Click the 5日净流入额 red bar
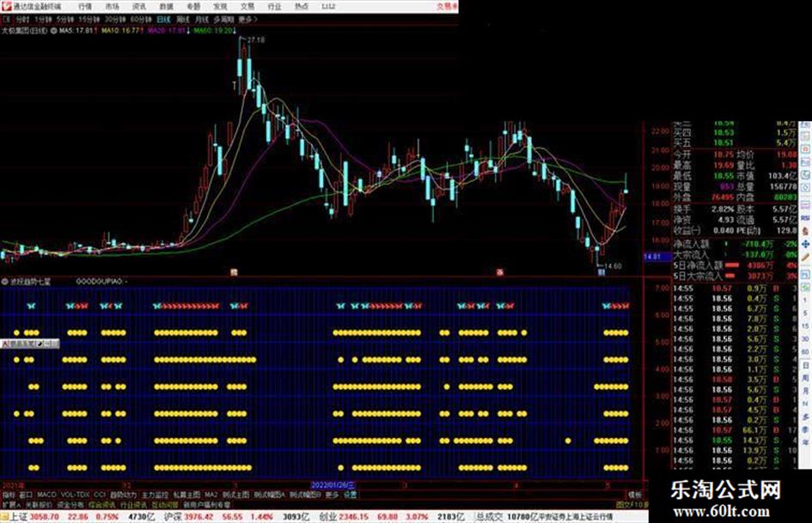 pos(732,265)
